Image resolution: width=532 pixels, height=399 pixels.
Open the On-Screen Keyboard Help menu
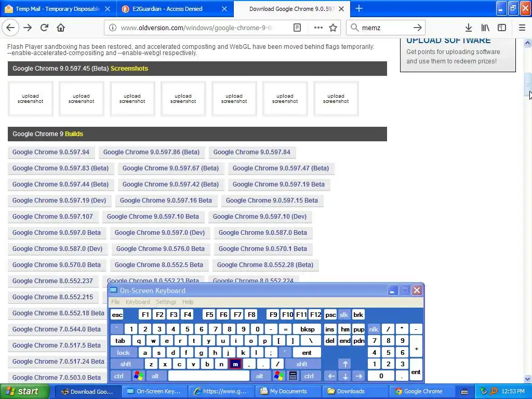pos(188,302)
